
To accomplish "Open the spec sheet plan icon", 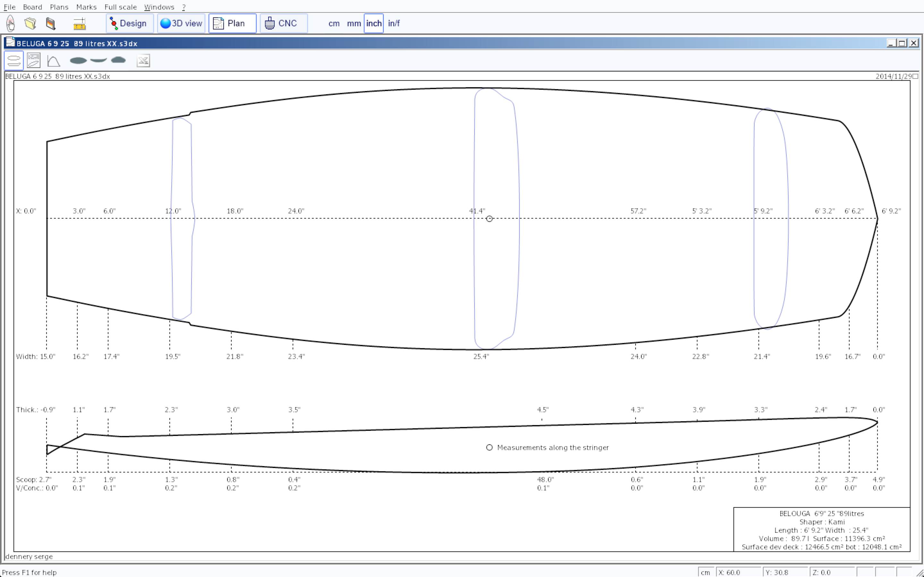I will pos(34,61).
